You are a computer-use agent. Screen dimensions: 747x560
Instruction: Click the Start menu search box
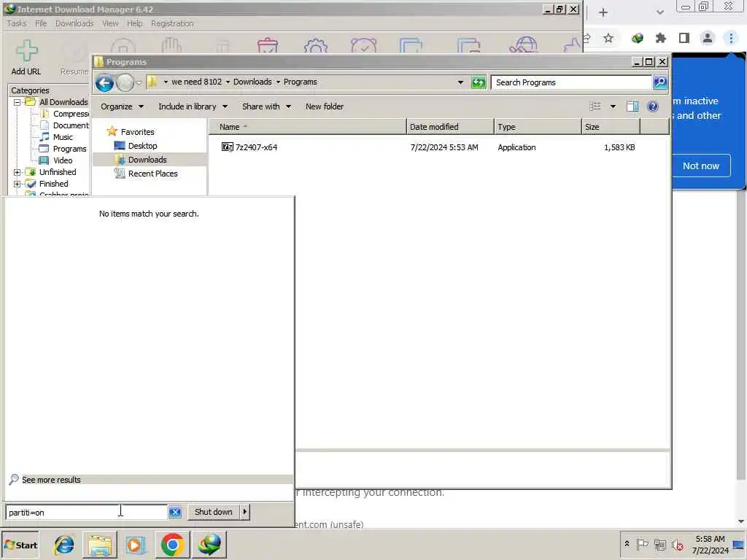point(86,513)
